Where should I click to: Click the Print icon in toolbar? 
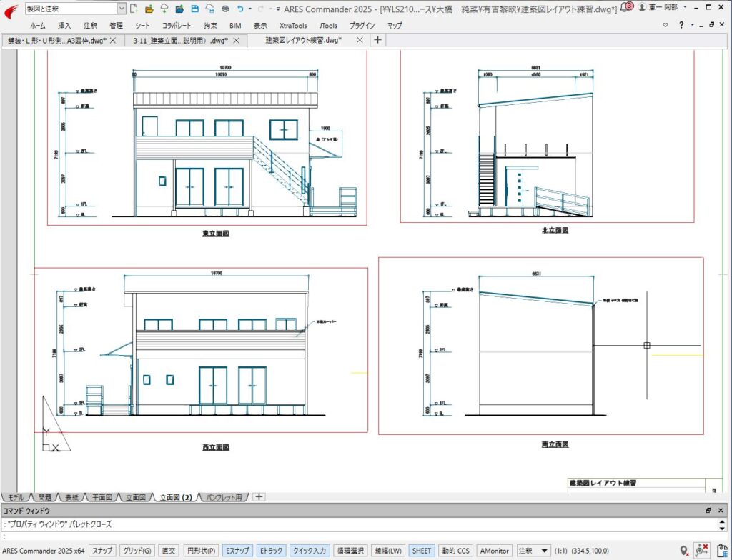(x=225, y=9)
